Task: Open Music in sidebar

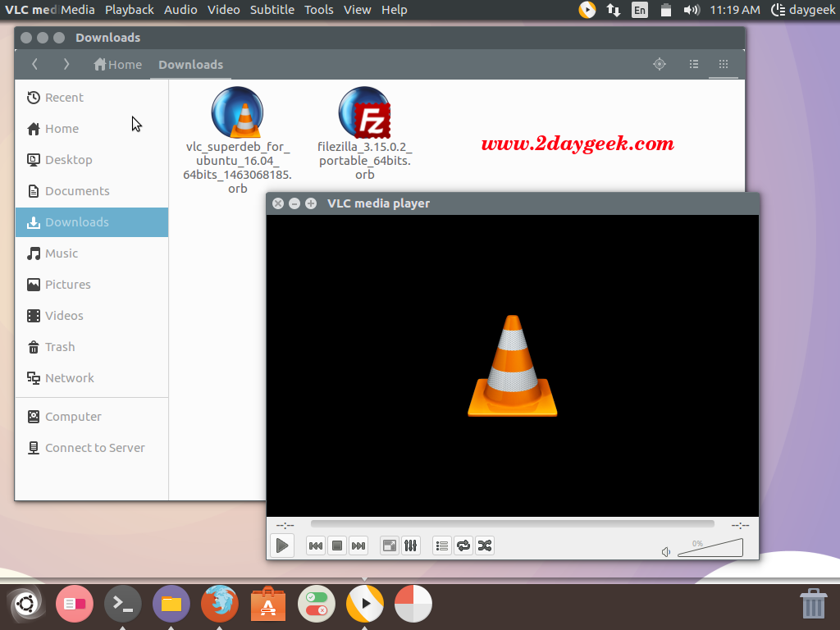Action: coord(92,253)
